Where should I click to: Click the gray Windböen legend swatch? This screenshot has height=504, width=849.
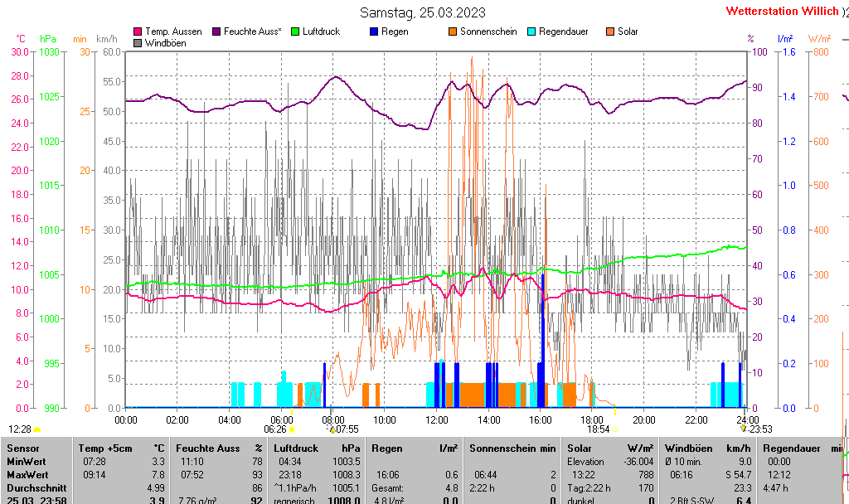138,43
